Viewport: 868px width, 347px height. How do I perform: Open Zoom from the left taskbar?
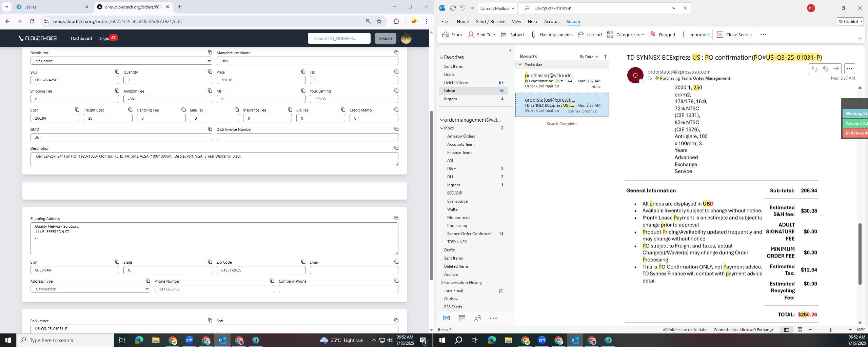click(189, 340)
